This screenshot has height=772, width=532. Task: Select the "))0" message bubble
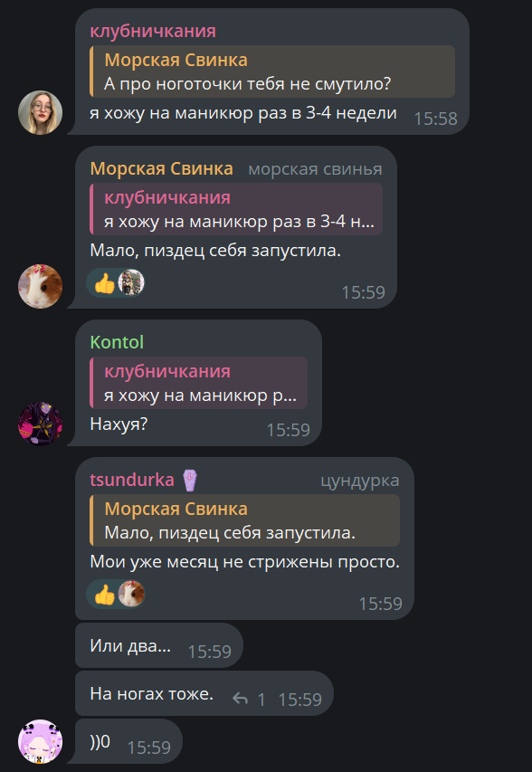pos(128,741)
